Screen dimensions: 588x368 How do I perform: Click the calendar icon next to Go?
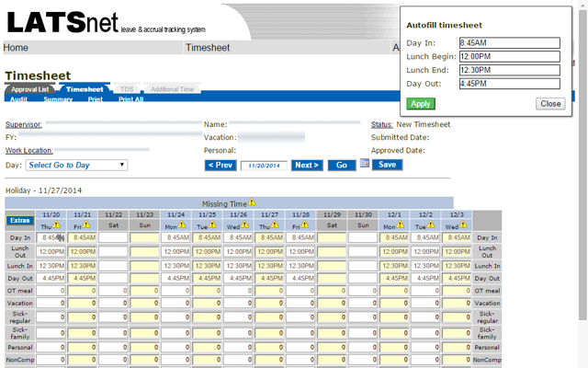point(364,163)
